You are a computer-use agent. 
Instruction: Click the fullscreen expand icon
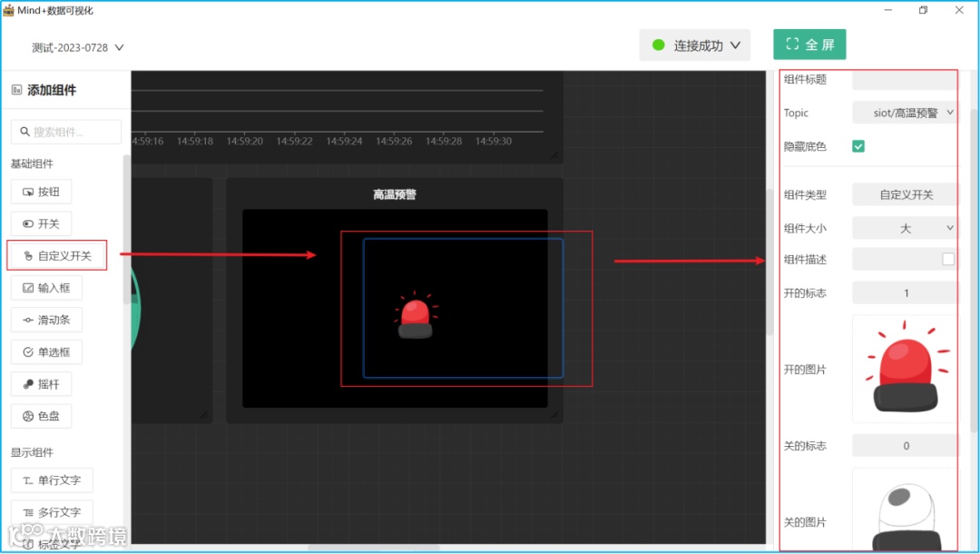point(792,44)
